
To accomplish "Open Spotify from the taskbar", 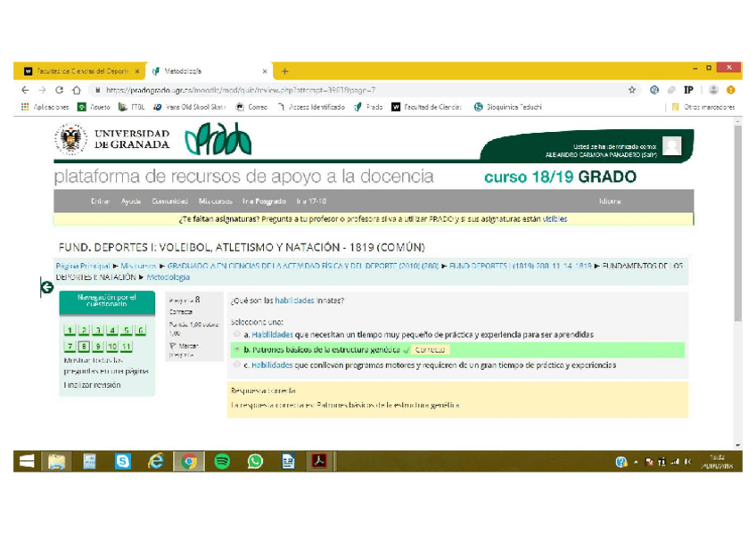I will pos(222,461).
